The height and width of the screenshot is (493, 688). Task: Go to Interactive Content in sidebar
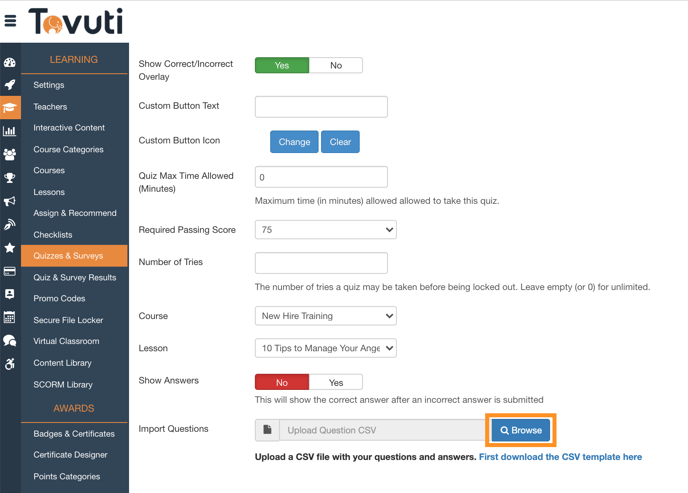(x=68, y=128)
